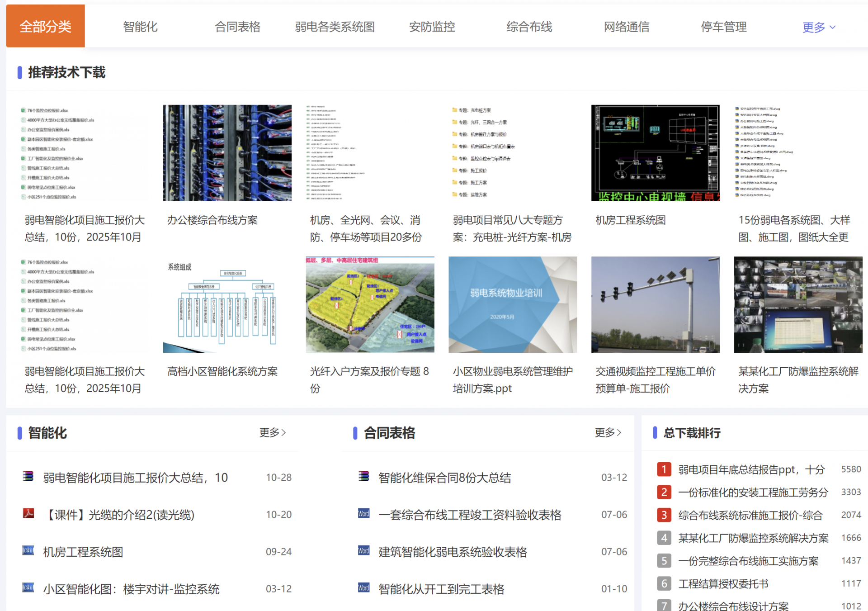Open 更多 link in 智能化 section header
The image size is (868, 611).
pos(272,432)
